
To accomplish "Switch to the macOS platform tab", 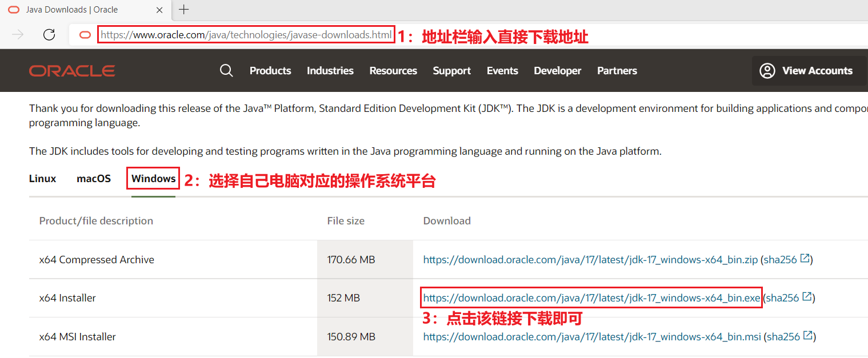I will [x=93, y=178].
